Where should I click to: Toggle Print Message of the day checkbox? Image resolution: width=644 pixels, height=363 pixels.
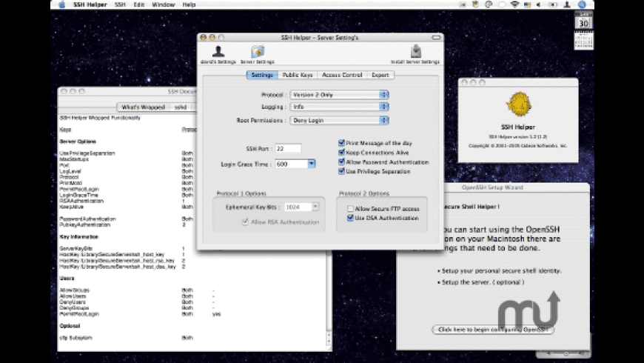pyautogui.click(x=341, y=143)
